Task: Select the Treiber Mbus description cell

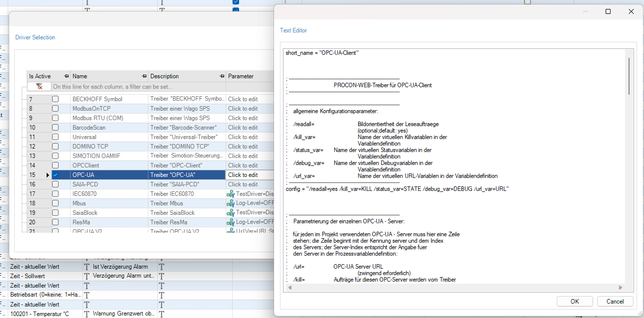Action: [187, 204]
